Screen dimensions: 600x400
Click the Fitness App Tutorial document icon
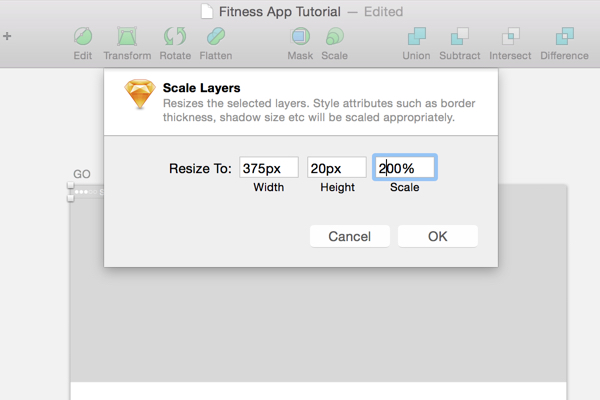(207, 11)
